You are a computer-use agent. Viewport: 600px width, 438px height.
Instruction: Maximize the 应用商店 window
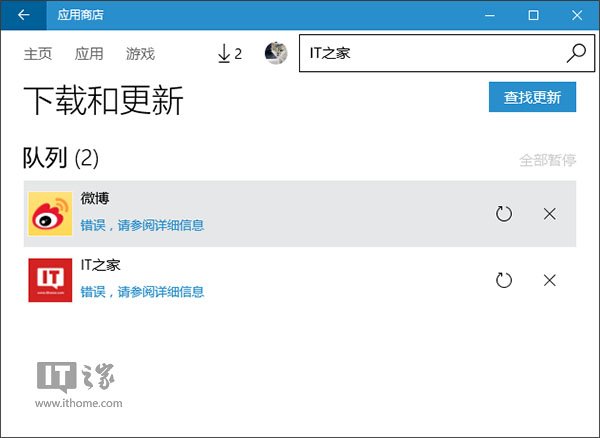[533, 15]
